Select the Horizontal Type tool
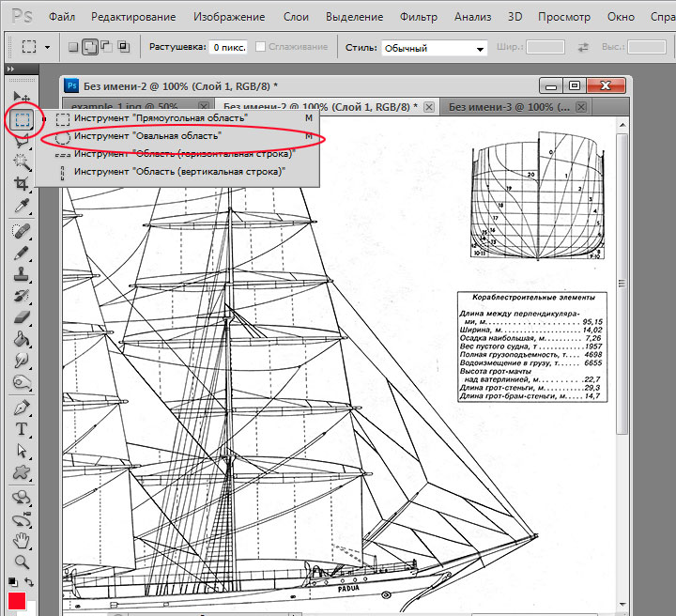Viewport: 676px width, 616px height. (22, 429)
